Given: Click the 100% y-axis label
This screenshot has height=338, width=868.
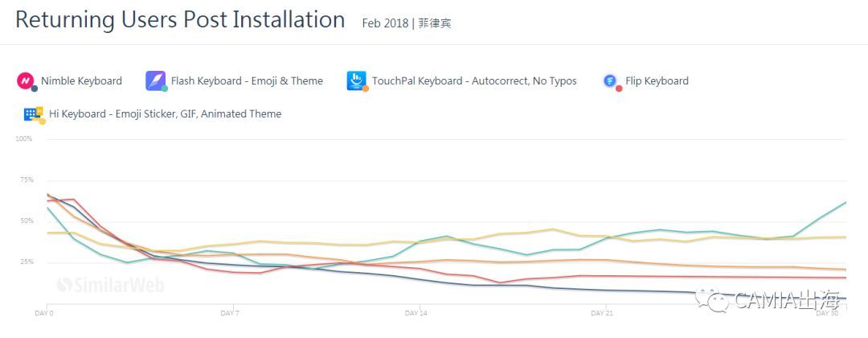Looking at the screenshot, I should tap(24, 139).
